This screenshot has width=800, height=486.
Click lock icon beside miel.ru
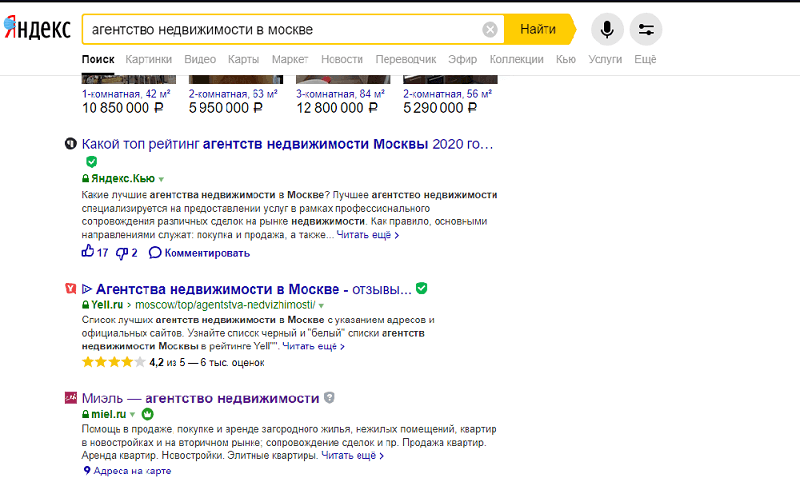point(86,415)
